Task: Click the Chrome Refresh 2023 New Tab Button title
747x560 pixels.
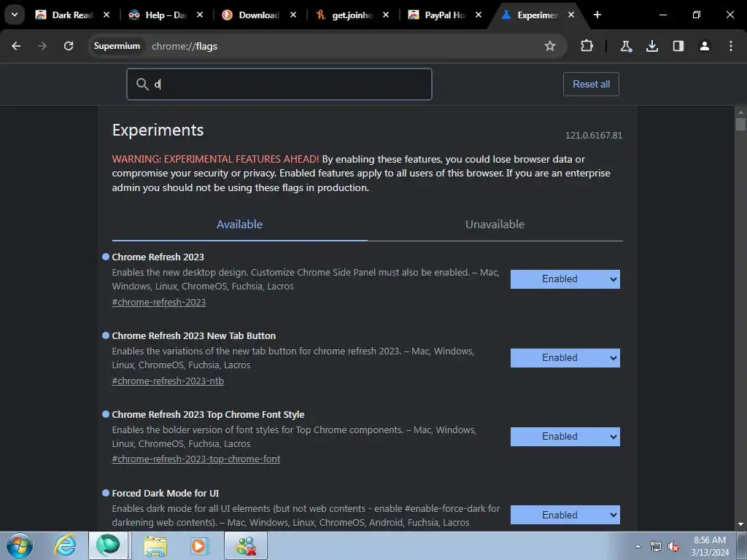Action: point(193,335)
